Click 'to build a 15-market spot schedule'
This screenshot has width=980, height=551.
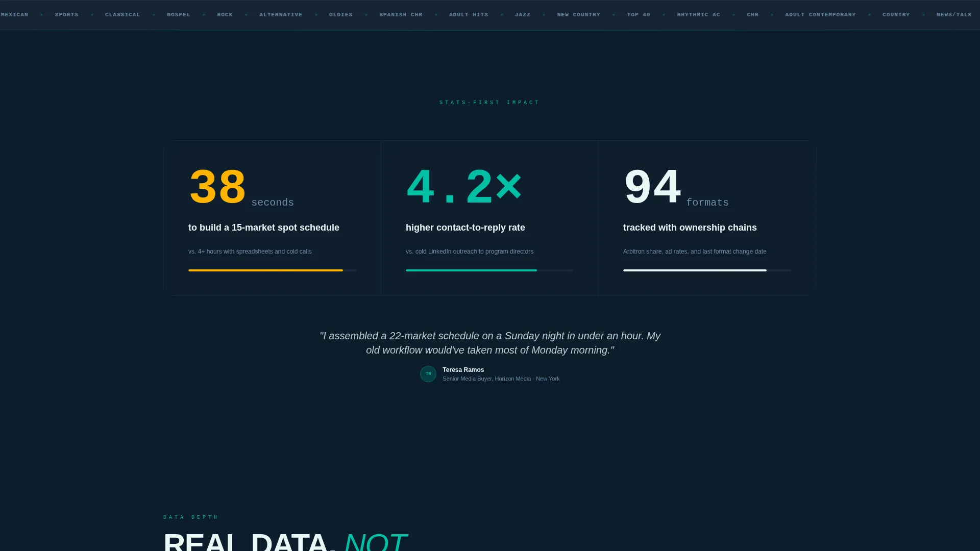(264, 228)
